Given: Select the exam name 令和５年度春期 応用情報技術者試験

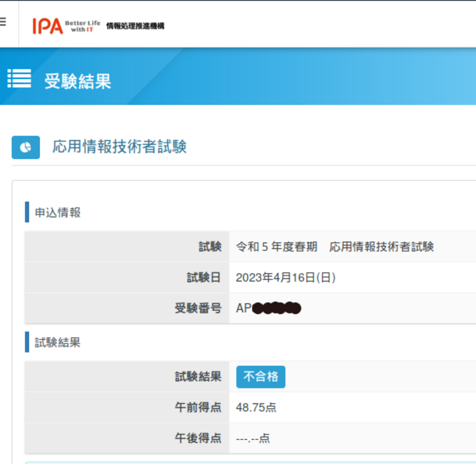Looking at the screenshot, I should 335,247.
